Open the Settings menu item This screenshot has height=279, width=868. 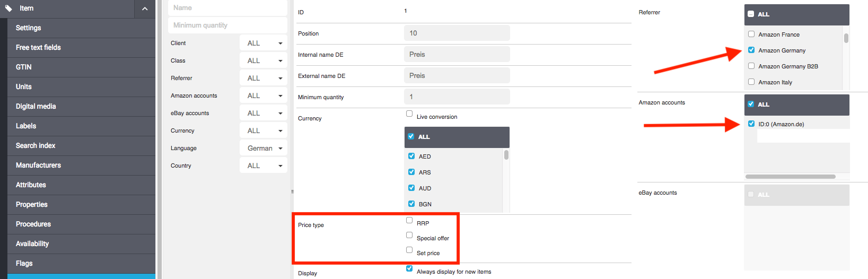click(x=29, y=28)
